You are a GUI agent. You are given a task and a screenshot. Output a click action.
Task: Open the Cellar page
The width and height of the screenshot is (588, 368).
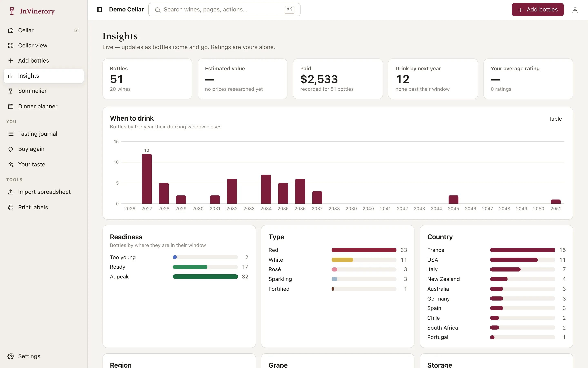point(44,30)
